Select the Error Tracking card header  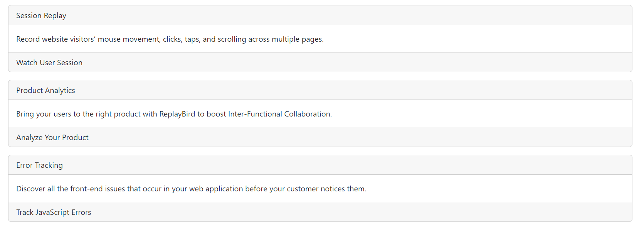click(320, 165)
